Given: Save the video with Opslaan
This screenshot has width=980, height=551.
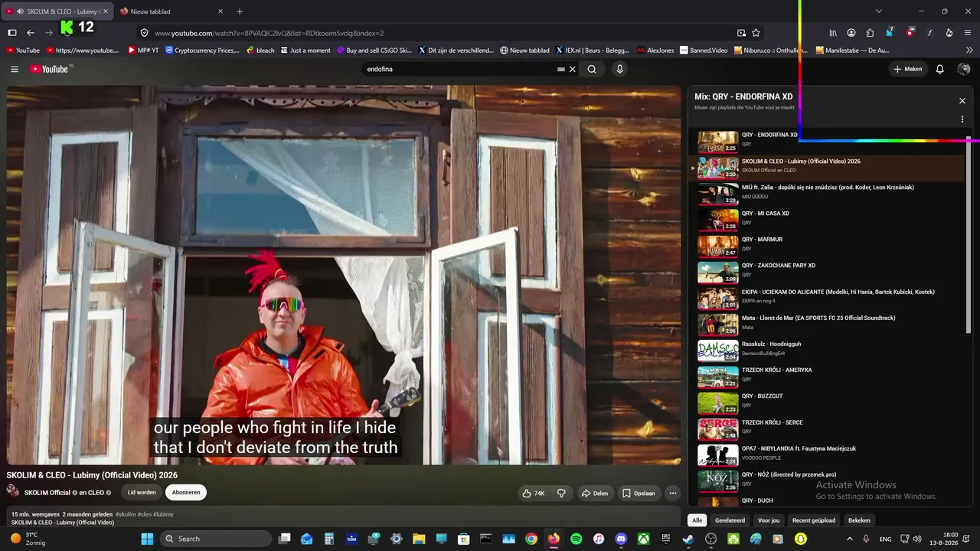Looking at the screenshot, I should tap(639, 493).
